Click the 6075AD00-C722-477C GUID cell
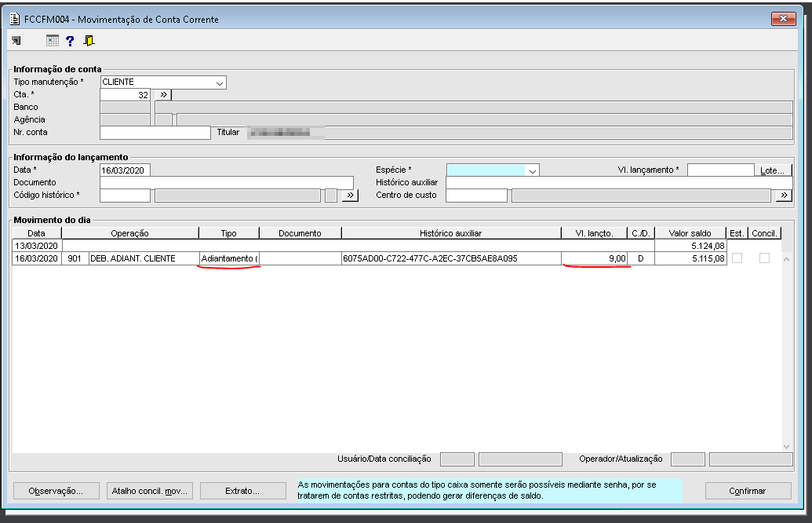This screenshot has width=812, height=523. pyautogui.click(x=451, y=258)
